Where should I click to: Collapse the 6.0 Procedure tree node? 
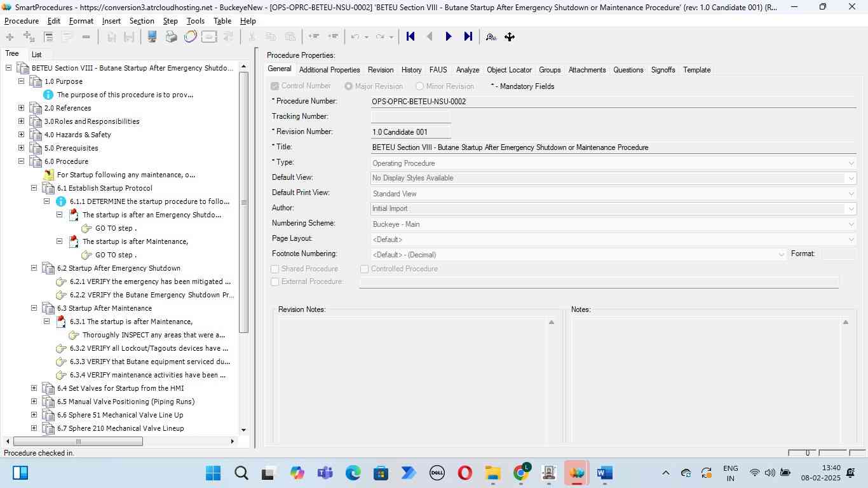point(21,161)
